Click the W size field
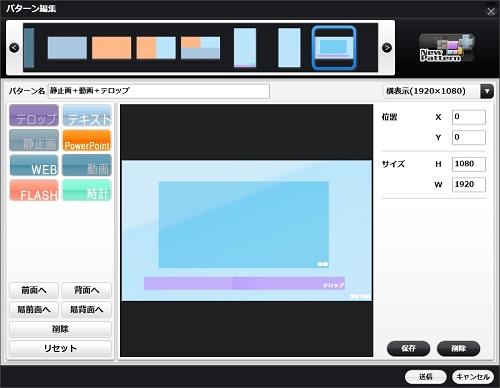Screen dimensions: 500x388 pyautogui.click(x=469, y=184)
